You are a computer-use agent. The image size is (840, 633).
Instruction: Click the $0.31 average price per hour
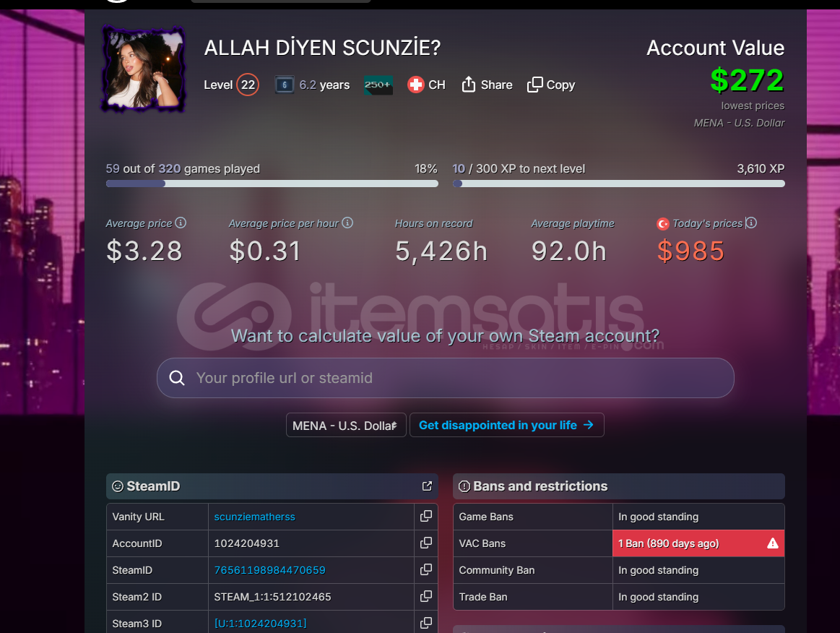coord(264,251)
